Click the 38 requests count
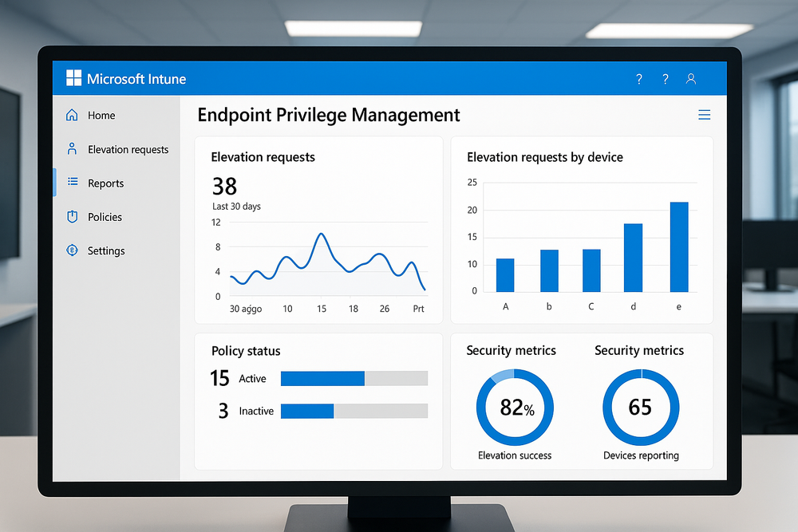798x532 pixels. click(224, 186)
